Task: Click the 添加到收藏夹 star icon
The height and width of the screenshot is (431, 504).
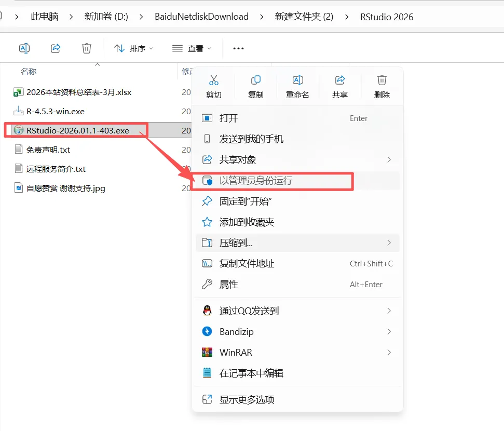Action: click(207, 222)
